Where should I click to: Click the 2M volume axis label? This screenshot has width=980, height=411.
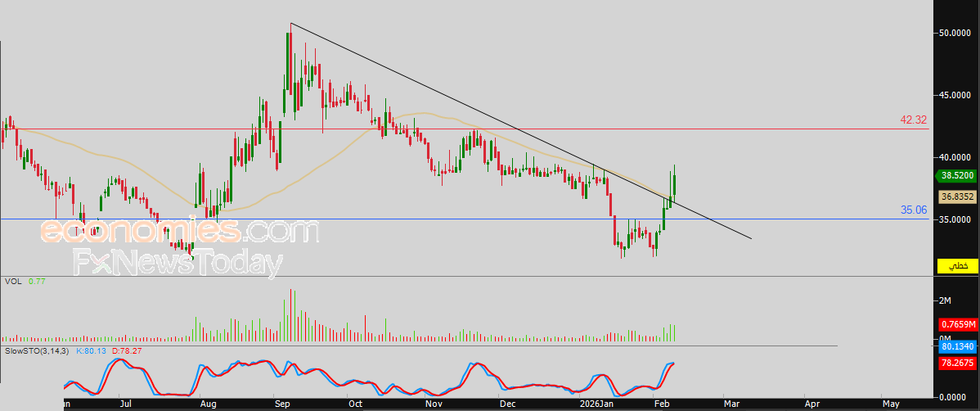946,301
